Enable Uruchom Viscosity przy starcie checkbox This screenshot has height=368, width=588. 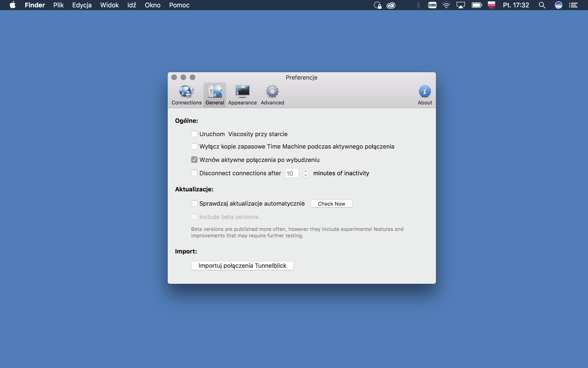point(194,134)
